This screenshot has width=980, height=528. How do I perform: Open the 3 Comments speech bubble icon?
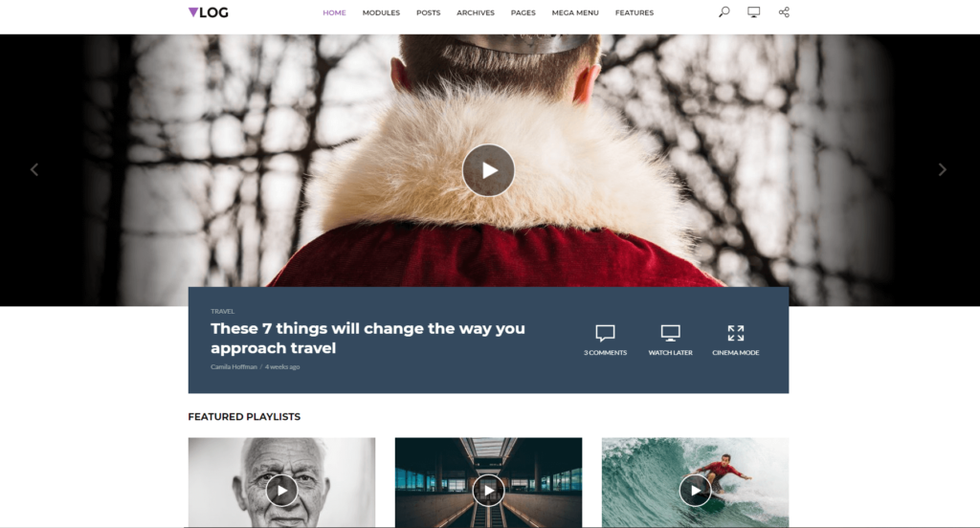point(605,333)
